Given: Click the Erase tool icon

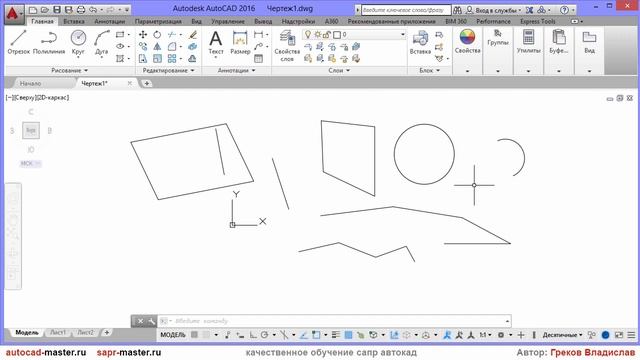Looking at the screenshot, I should point(193,35).
